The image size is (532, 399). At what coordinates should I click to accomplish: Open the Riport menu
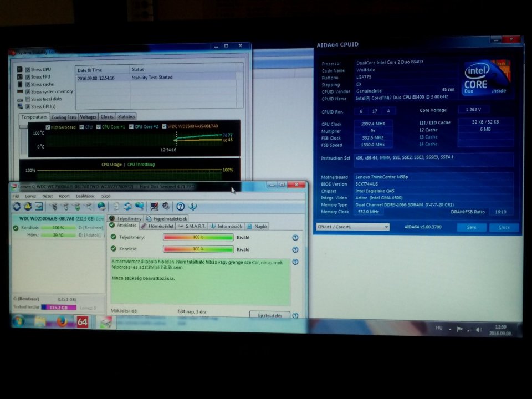click(x=64, y=196)
